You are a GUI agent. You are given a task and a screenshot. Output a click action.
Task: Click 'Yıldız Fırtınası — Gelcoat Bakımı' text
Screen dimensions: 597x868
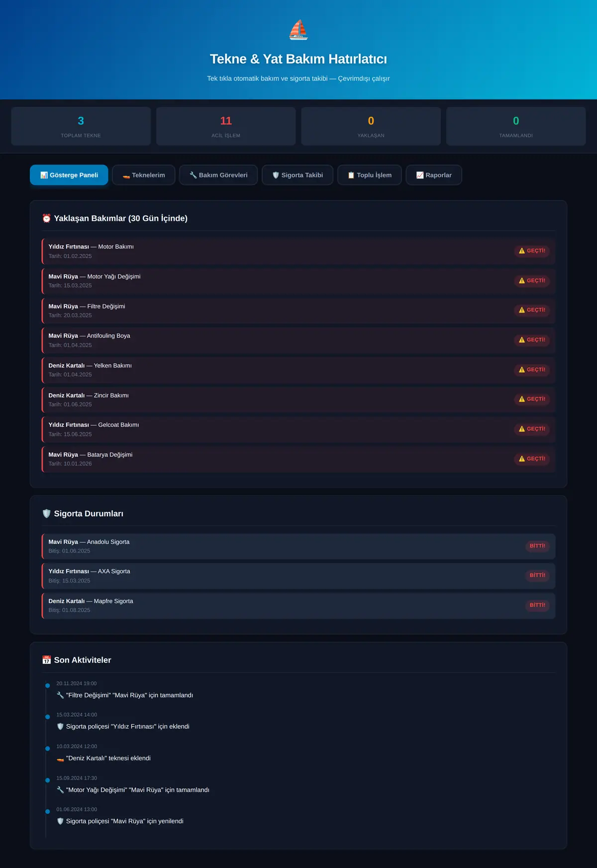point(94,425)
